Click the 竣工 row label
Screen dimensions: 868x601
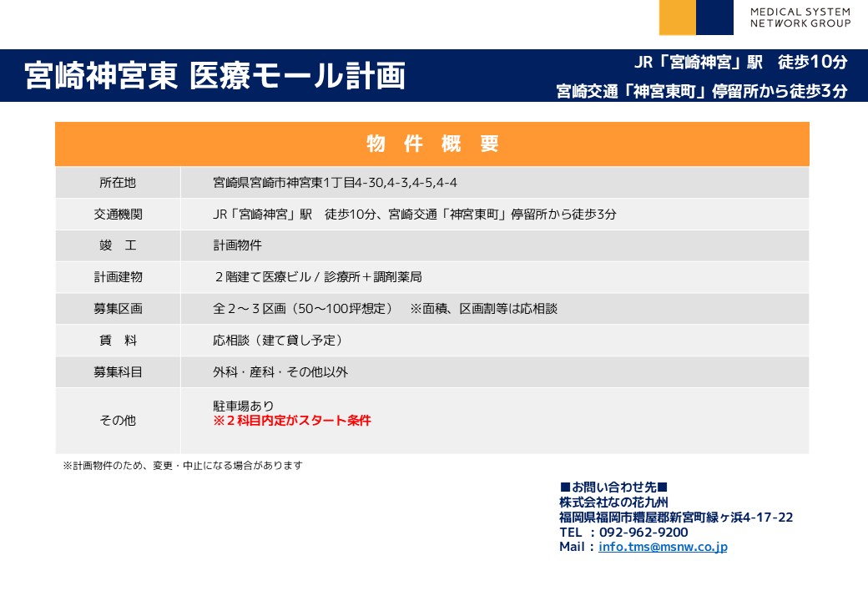coord(118,245)
